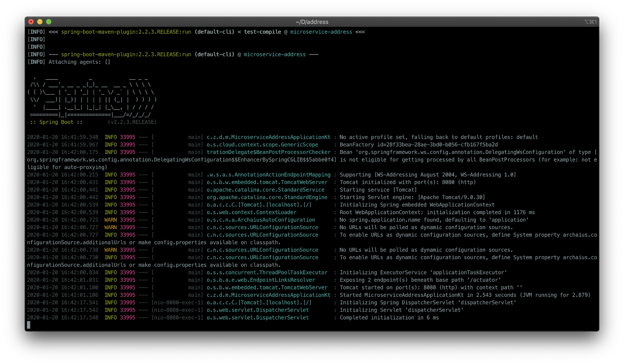The image size is (624, 364).
Task: Click 'microservice-address' on the test-compile line
Action: [321, 32]
